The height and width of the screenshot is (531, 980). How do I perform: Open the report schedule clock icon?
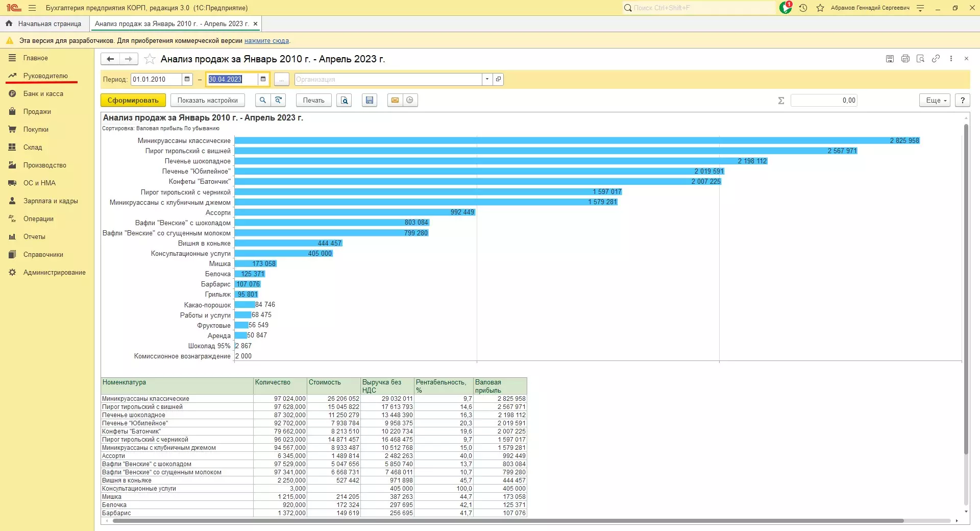(x=410, y=101)
